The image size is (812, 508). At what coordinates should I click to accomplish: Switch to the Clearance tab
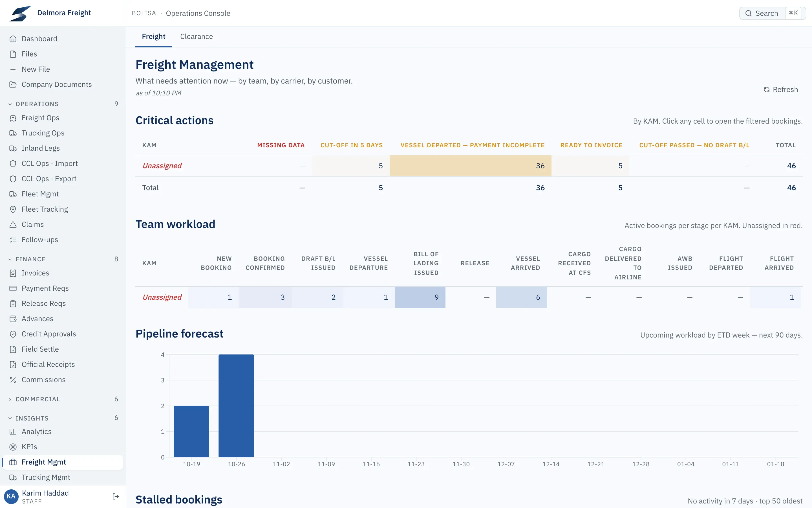click(196, 37)
